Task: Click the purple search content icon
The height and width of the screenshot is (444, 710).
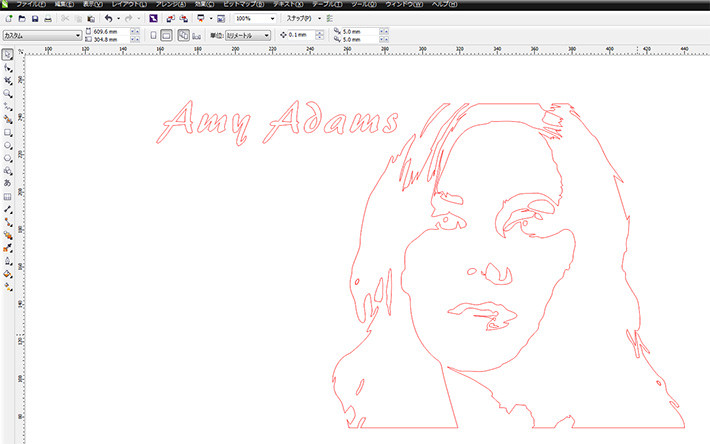Action: (x=153, y=19)
